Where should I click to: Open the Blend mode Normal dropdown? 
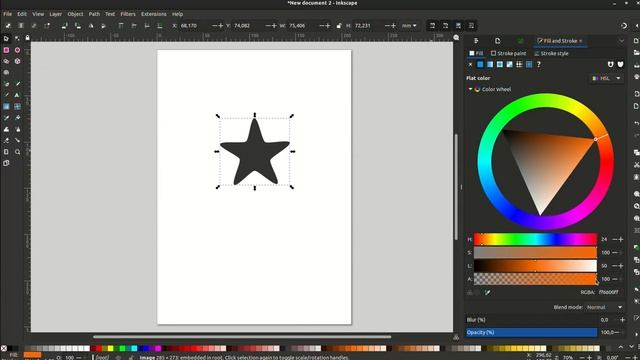604,307
